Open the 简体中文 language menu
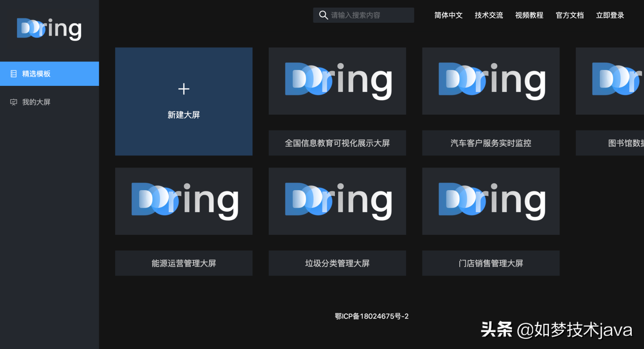Screen dimensions: 644x349 click(448, 15)
